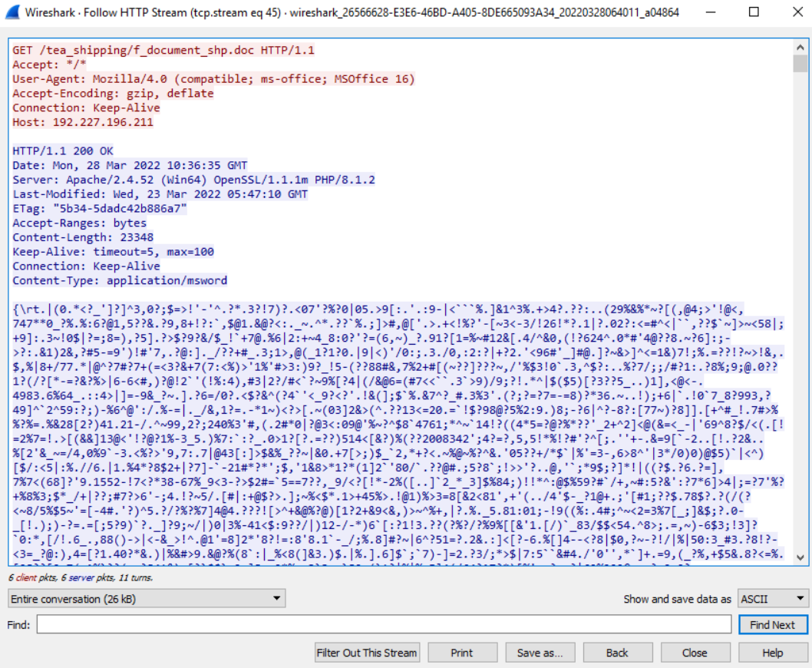Click the {\rt. start of document body
This screenshot has width=812, height=668.
coord(29,309)
